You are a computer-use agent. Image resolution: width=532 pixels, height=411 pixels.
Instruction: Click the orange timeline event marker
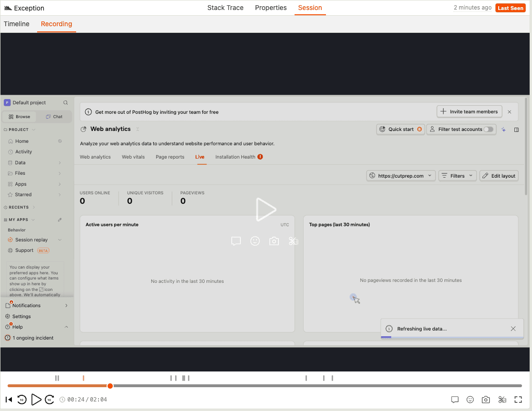pos(83,378)
